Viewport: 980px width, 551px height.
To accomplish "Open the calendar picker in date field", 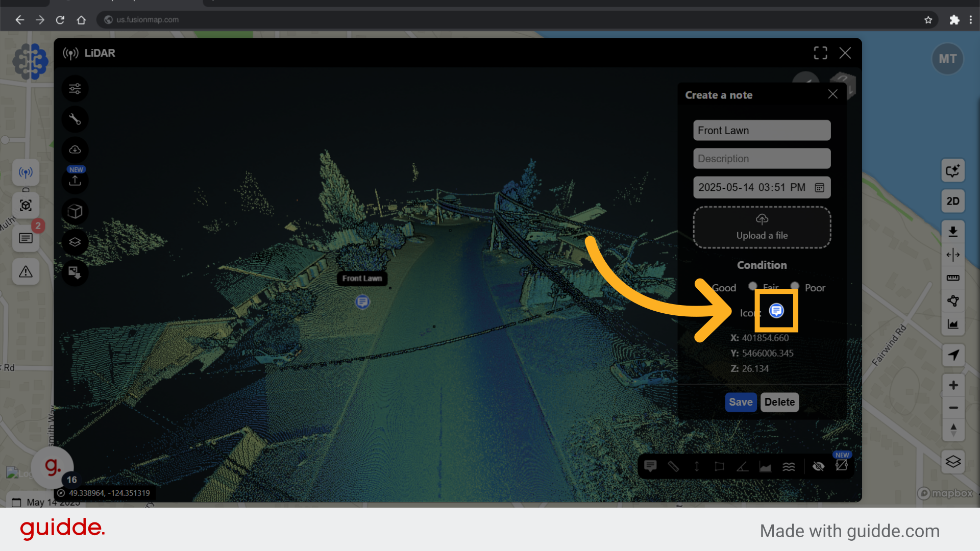I will coord(819,188).
